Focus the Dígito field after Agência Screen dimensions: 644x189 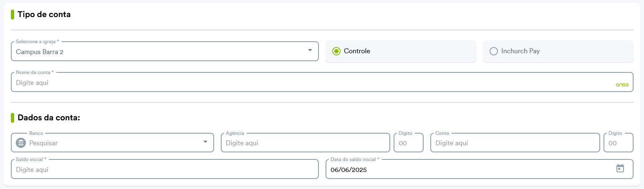[x=409, y=143]
